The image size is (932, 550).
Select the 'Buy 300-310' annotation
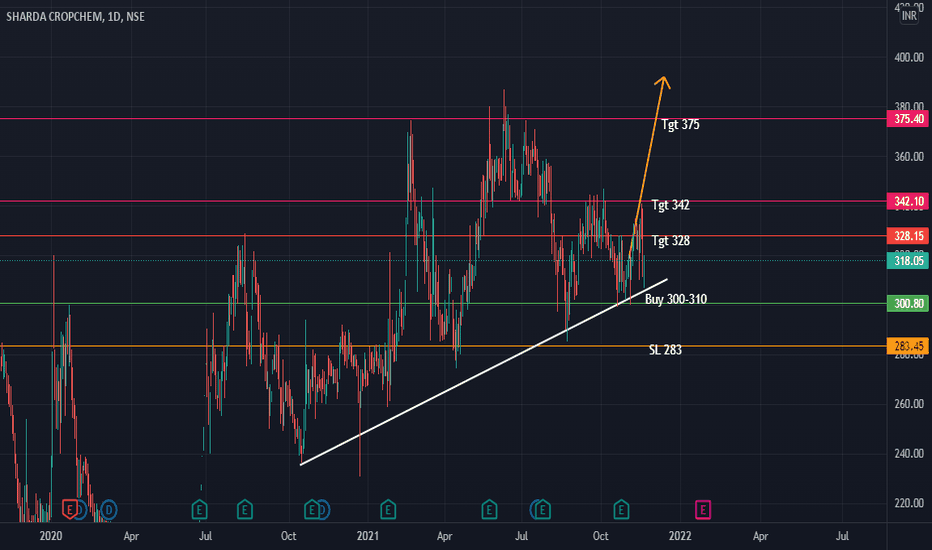(676, 299)
